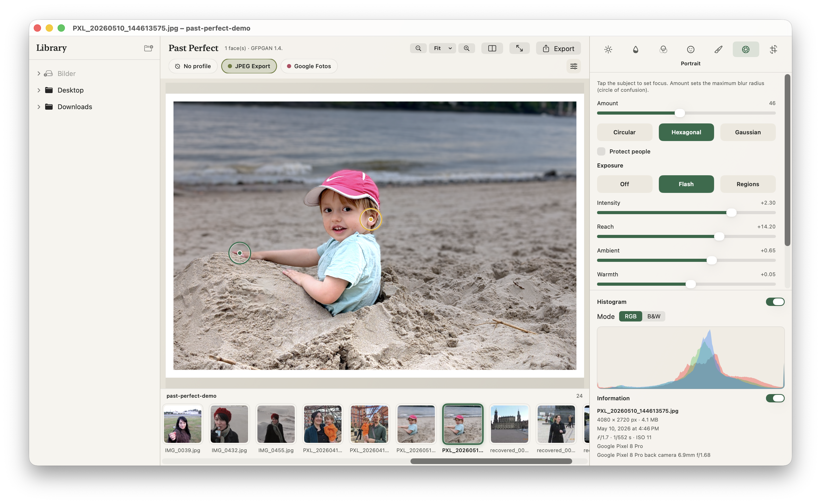
Task: Set Exposure to Off
Action: pos(625,184)
